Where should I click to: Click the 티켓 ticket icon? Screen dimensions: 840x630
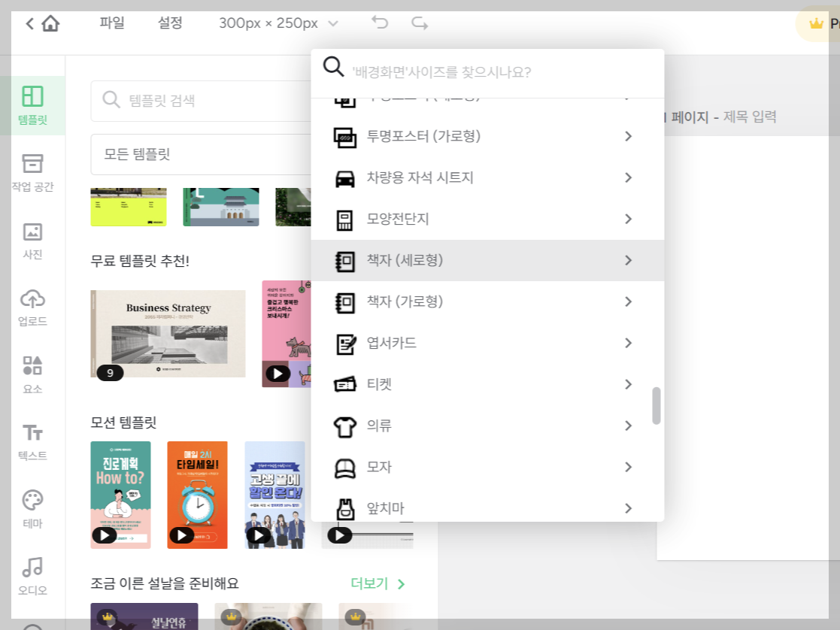[x=345, y=384]
